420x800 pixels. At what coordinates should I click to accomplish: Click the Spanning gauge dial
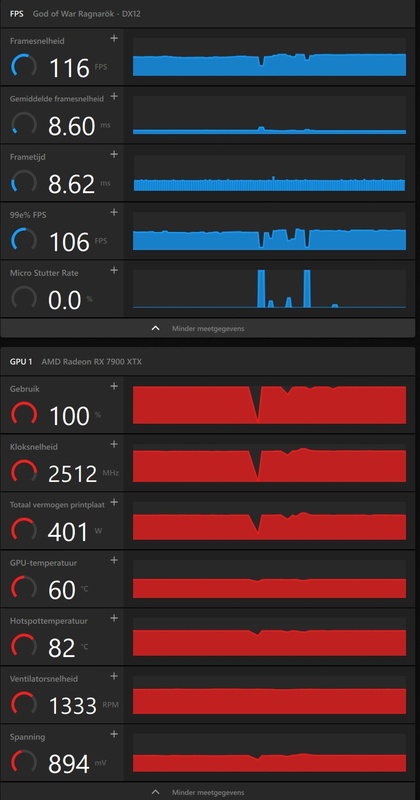pyautogui.click(x=23, y=763)
